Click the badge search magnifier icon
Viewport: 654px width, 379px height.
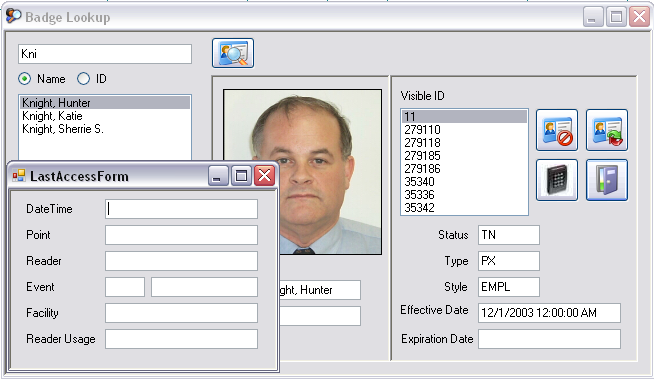(233, 53)
